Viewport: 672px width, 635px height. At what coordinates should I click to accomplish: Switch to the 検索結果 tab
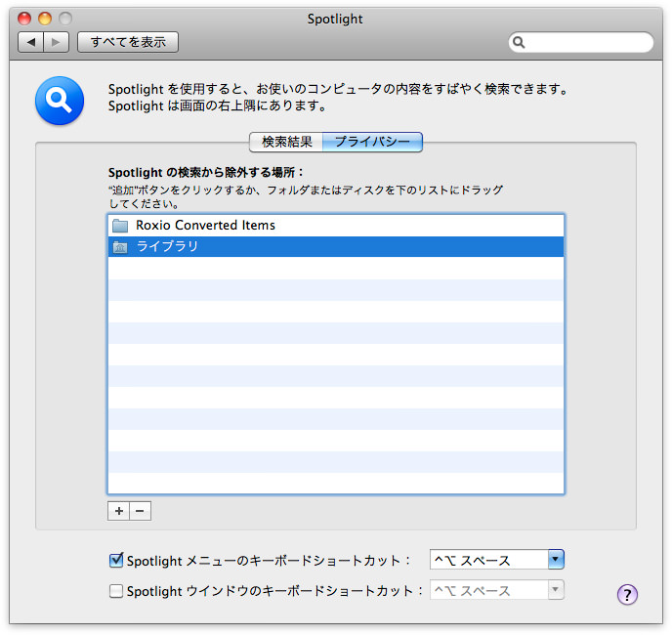[x=286, y=142]
